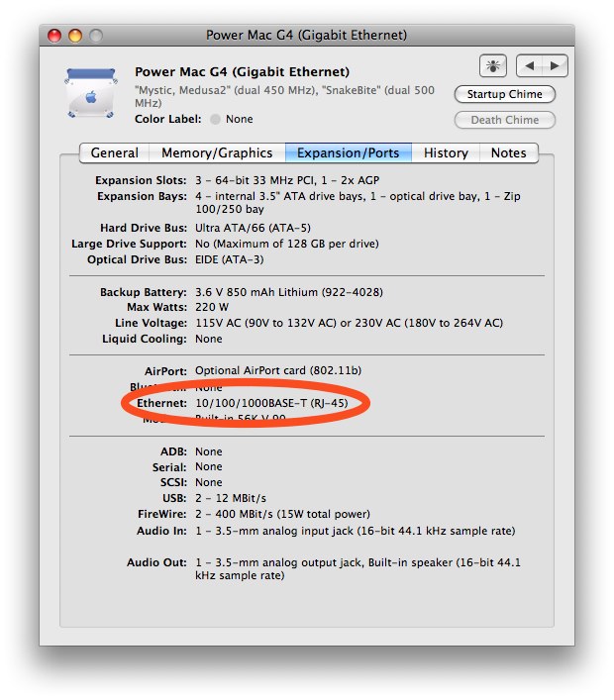Screen dimensions: 614x700
Task: Click the window title Power Mac G4
Action: coord(306,36)
